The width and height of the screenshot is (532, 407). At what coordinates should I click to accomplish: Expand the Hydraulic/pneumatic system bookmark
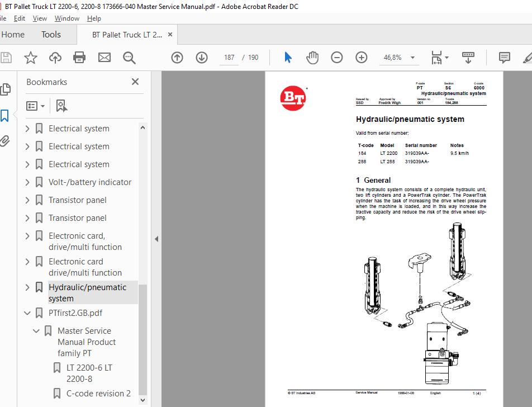(27, 287)
